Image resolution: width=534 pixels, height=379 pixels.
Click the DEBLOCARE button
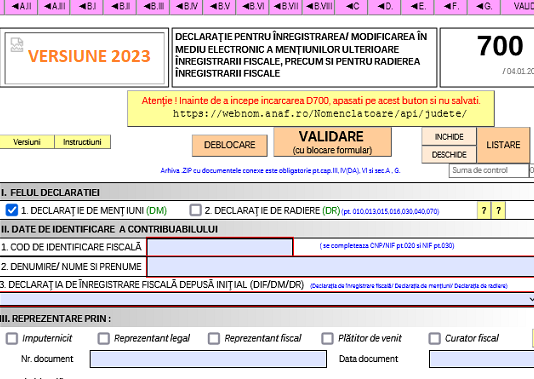pos(230,145)
